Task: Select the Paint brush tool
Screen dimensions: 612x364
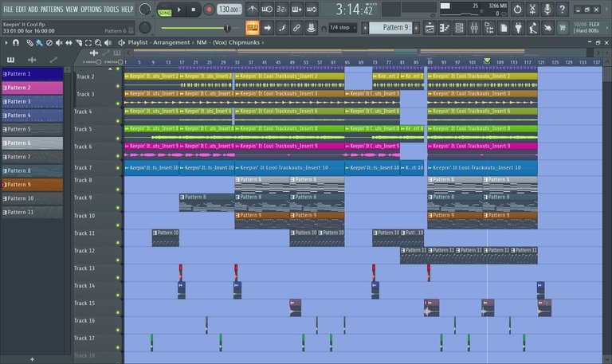Action: click(x=39, y=42)
